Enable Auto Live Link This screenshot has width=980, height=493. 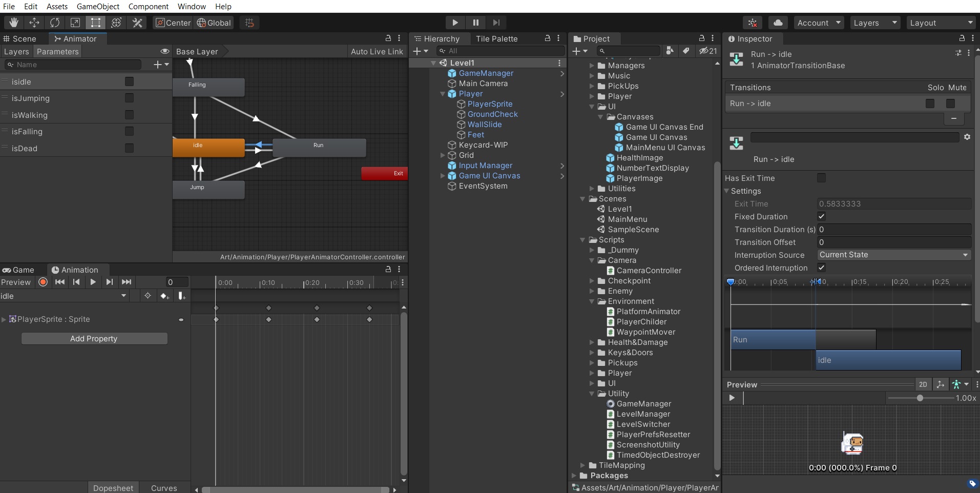pos(377,51)
